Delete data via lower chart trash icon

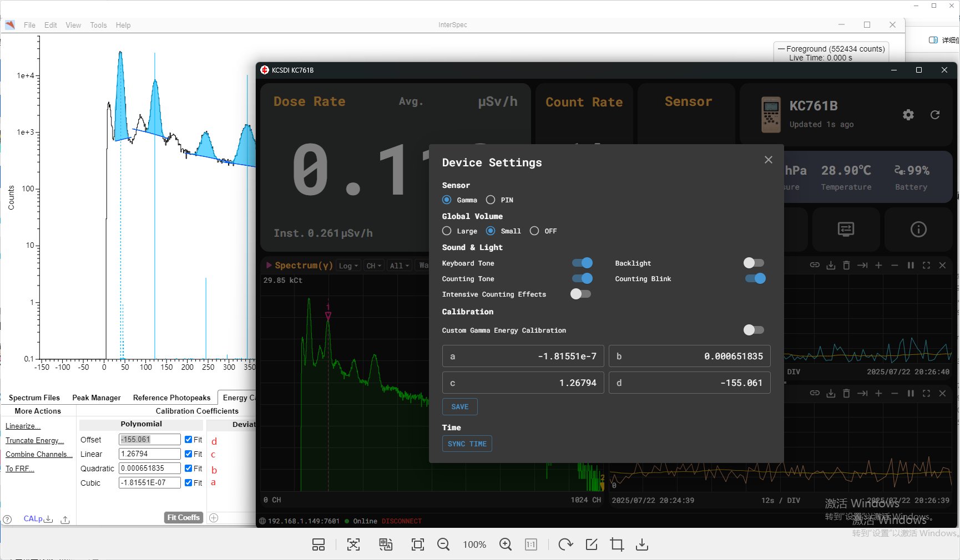coord(846,393)
